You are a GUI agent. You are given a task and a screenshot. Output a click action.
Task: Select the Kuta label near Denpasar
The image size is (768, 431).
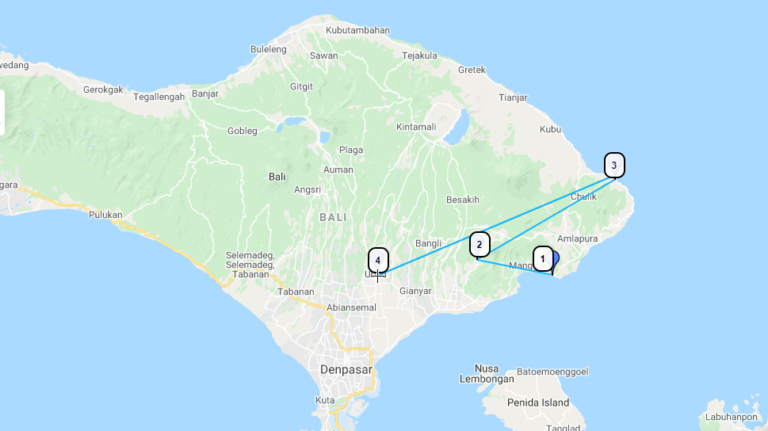325,401
